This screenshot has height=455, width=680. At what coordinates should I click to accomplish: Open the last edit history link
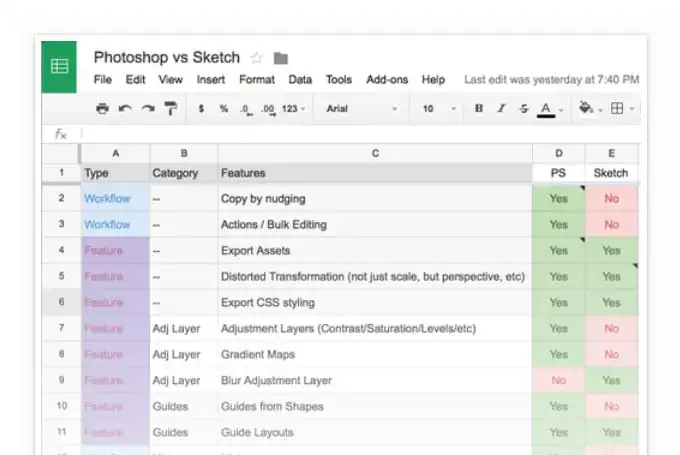552,80
